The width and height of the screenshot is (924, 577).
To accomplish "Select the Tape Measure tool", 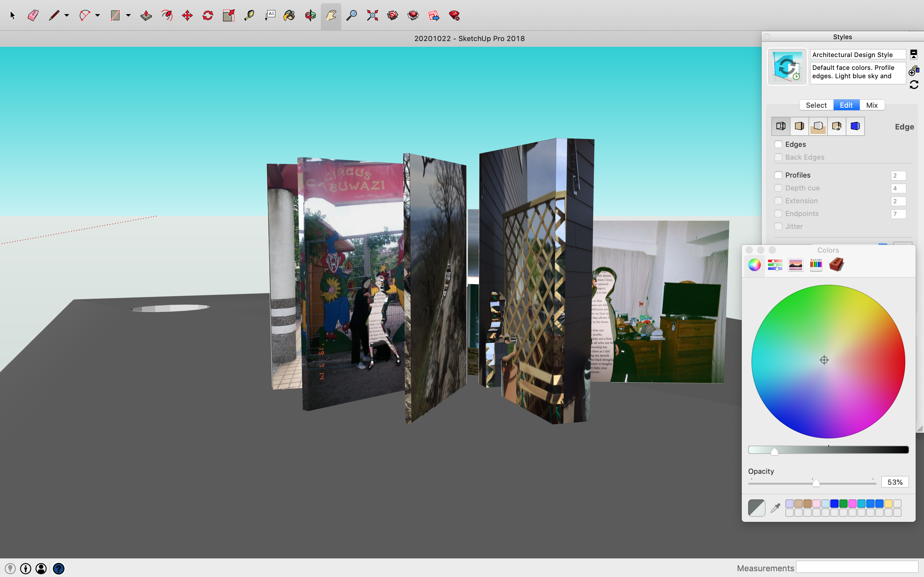I will (x=249, y=15).
